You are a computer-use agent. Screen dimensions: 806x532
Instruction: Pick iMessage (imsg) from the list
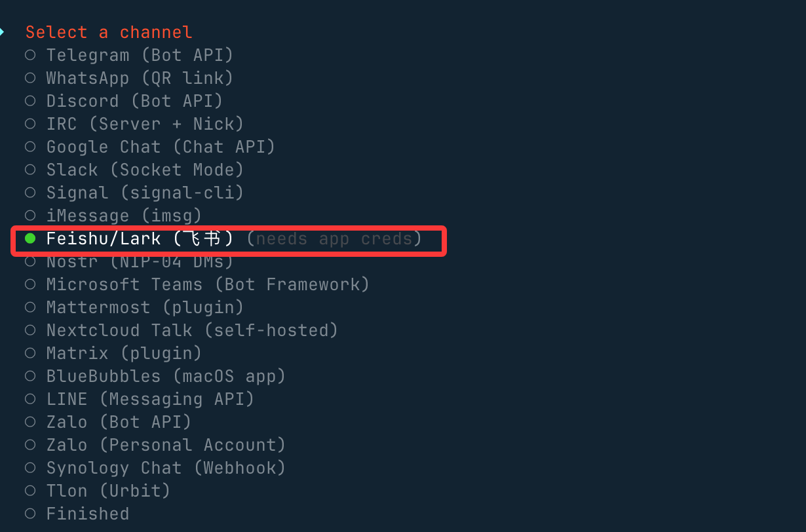click(30, 216)
